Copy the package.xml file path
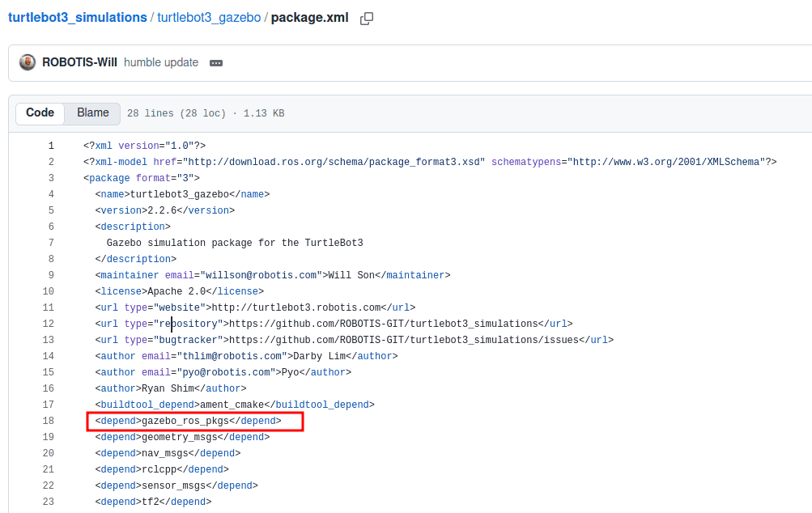 click(366, 18)
